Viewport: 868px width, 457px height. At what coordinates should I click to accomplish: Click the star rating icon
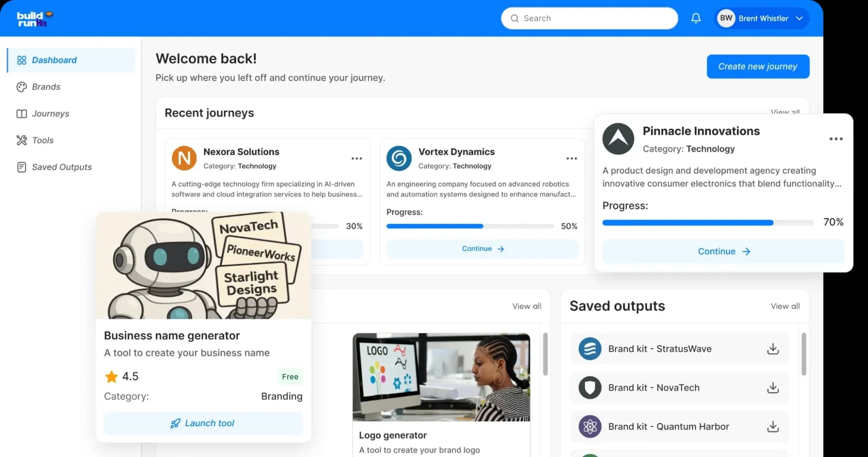pyautogui.click(x=111, y=377)
